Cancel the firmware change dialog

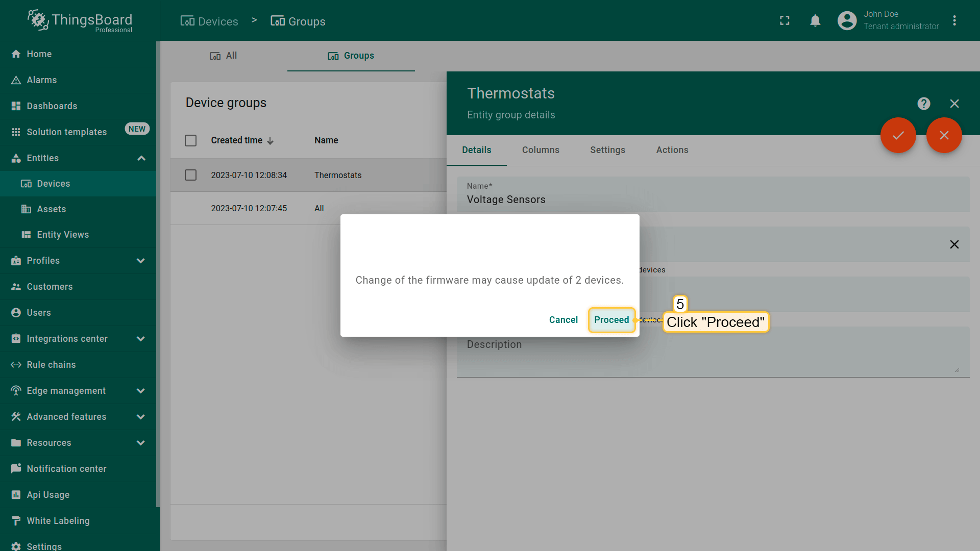point(563,320)
